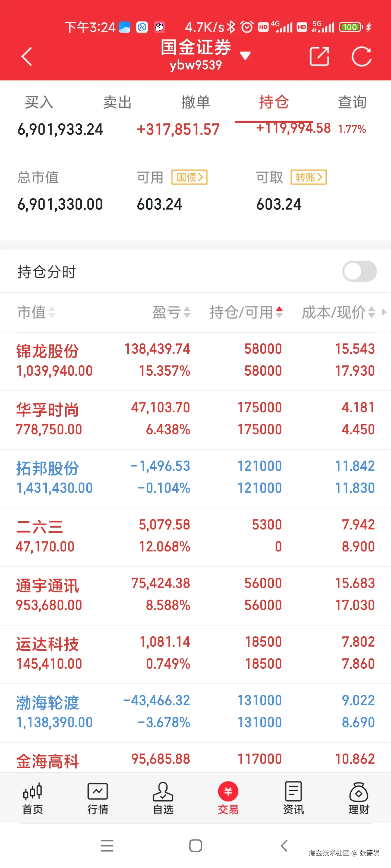Viewport: 391px width, 868px height.
Task: Tap the 交易 trade icon
Action: pyautogui.click(x=228, y=798)
